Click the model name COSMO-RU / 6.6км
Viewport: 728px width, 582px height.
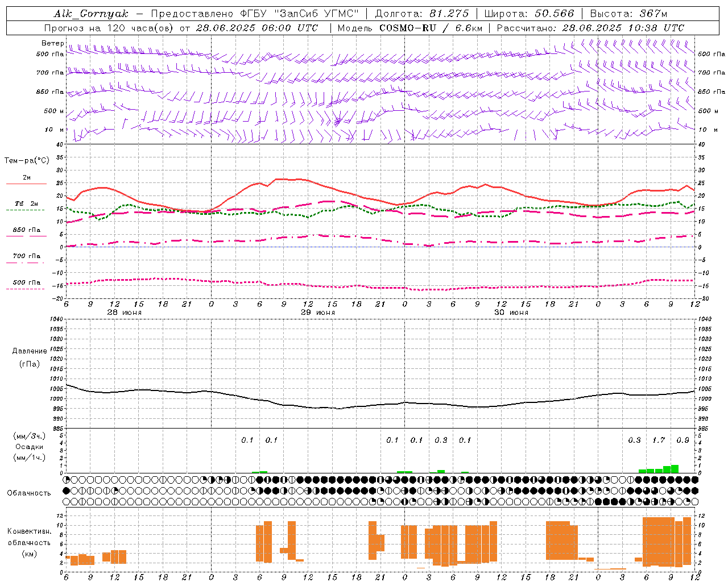pos(431,28)
